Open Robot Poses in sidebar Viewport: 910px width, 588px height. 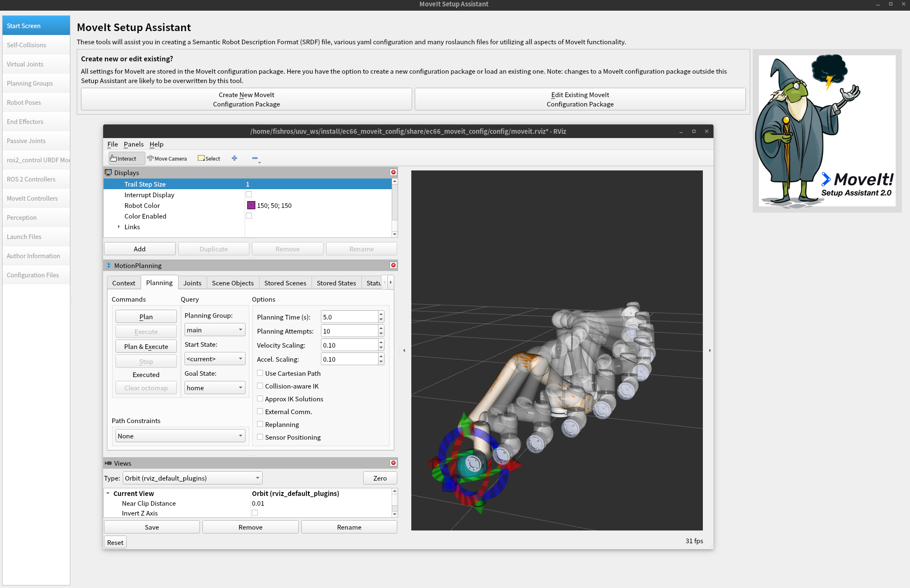tap(36, 102)
